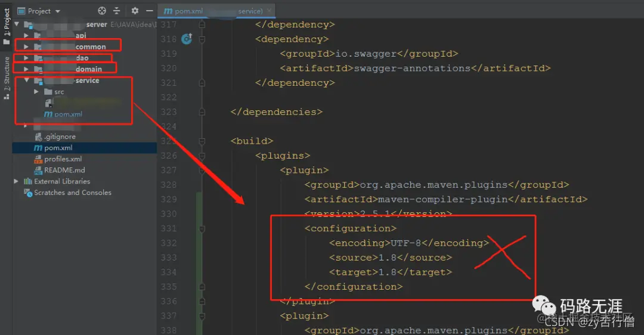This screenshot has height=335, width=644.
Task: Click the README.md file icon
Action: (x=38, y=170)
